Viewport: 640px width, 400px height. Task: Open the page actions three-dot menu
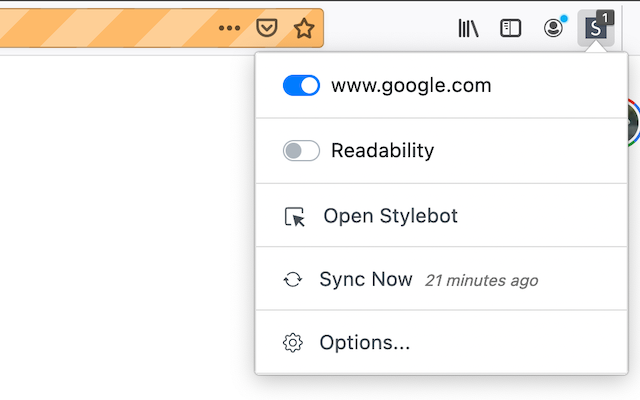[230, 29]
